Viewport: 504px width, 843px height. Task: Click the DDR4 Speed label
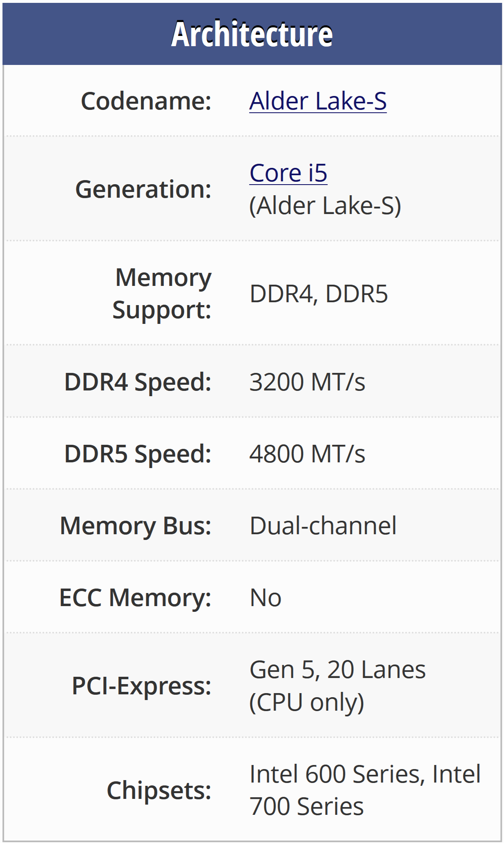click(138, 382)
